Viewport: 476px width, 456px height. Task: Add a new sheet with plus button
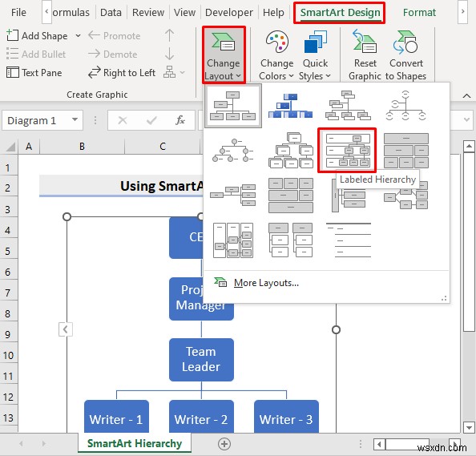pos(224,444)
